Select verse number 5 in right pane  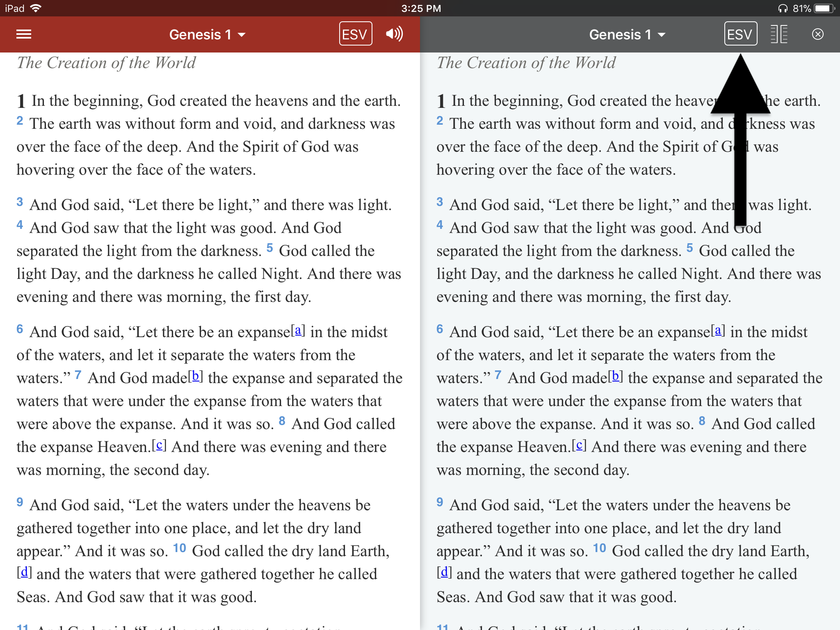pyautogui.click(x=689, y=248)
